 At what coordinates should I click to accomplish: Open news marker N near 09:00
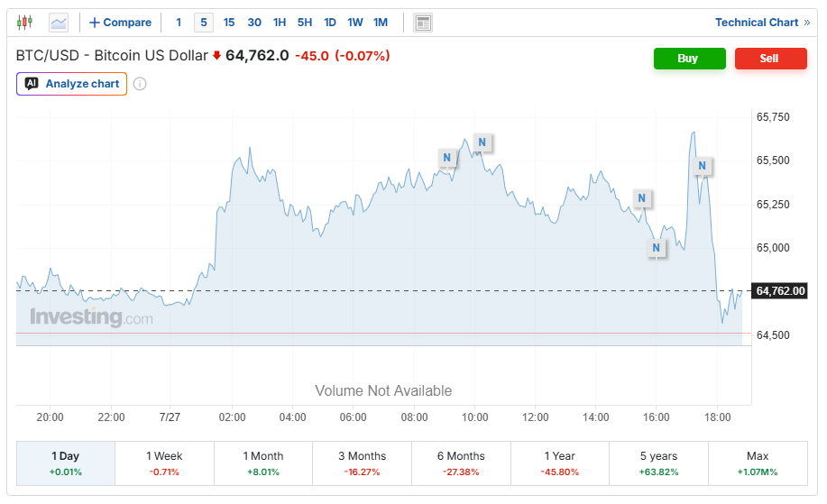click(x=446, y=158)
